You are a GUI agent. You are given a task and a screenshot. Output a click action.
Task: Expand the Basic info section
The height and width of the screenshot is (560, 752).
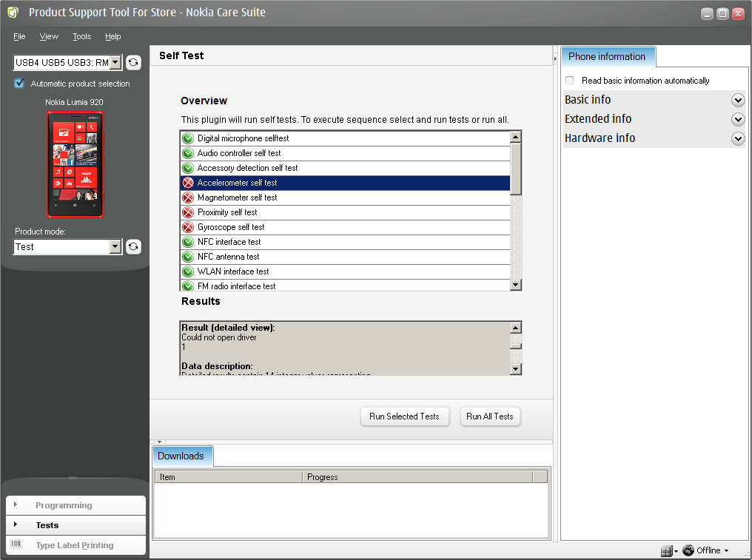tap(738, 100)
